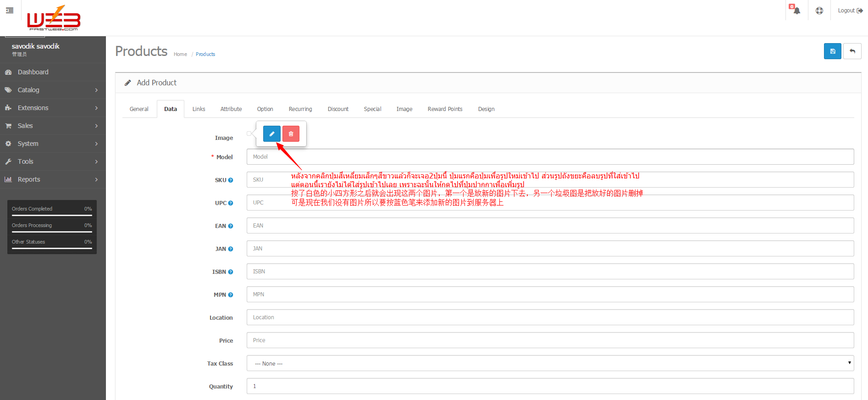Switch to the Links tab
Viewport: 868px width, 400px height.
(x=199, y=109)
